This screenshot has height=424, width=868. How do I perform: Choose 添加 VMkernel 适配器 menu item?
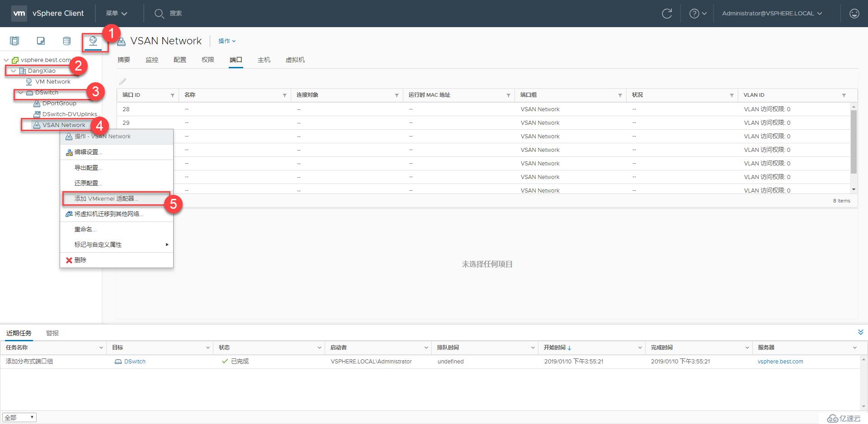tap(117, 198)
